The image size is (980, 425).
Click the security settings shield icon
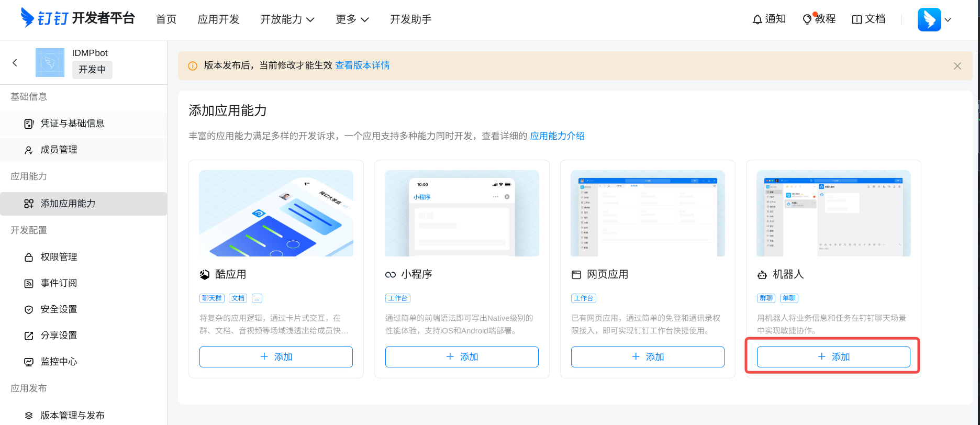[29, 310]
